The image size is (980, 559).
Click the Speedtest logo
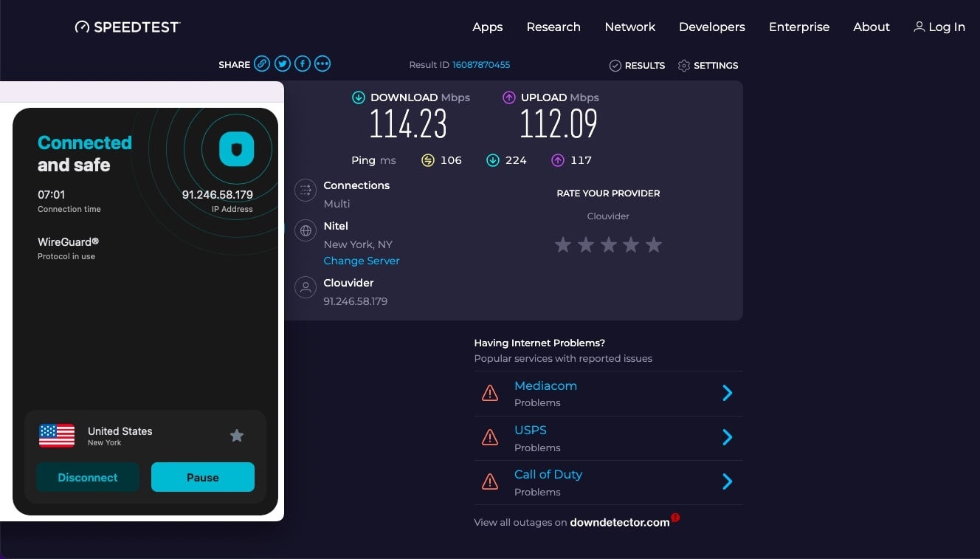click(128, 27)
